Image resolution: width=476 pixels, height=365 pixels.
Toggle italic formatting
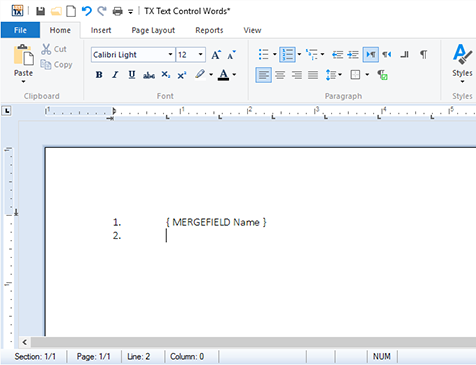coord(115,75)
